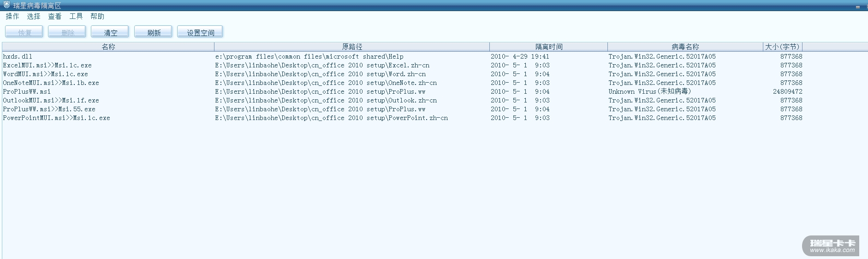868x259 pixels.
Task: Click the 刷新 button
Action: pos(154,32)
